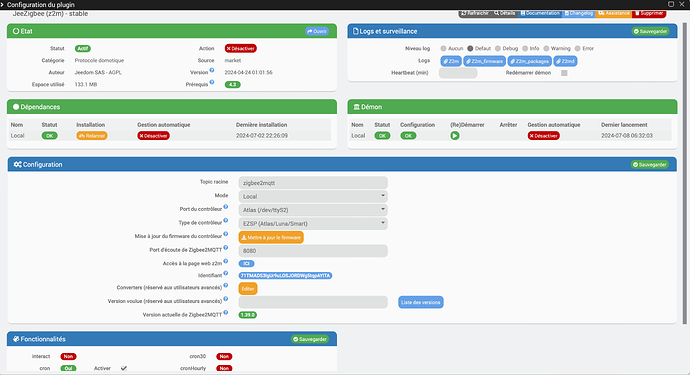Click the Non badge next to interact
This screenshot has width=690, height=375.
pyautogui.click(x=68, y=357)
